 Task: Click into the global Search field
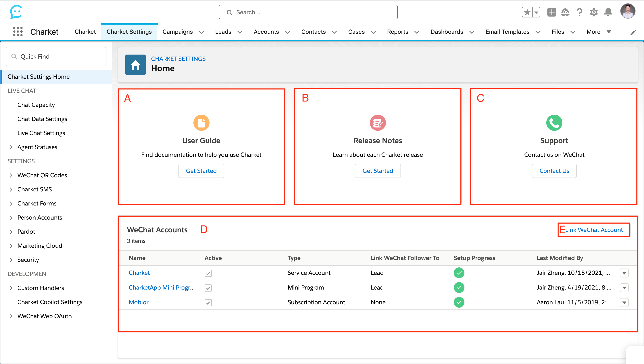[x=308, y=12]
